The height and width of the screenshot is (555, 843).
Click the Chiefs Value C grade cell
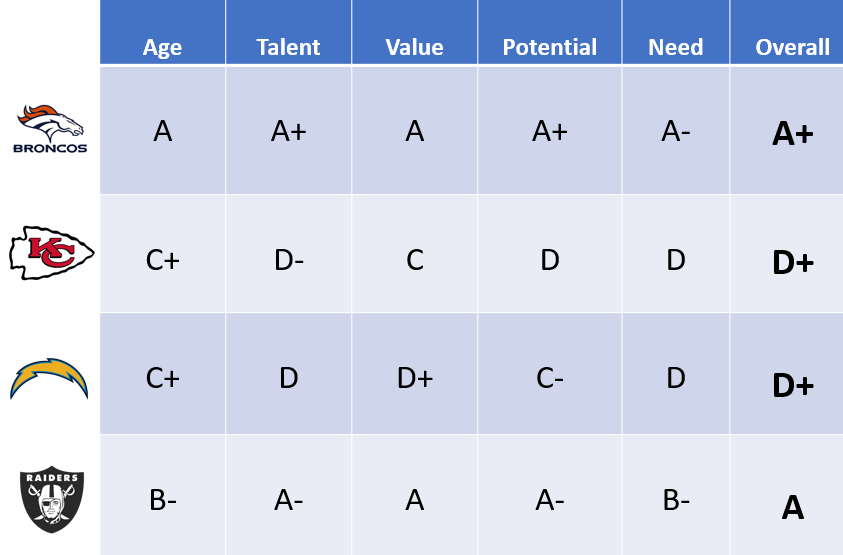(x=415, y=253)
